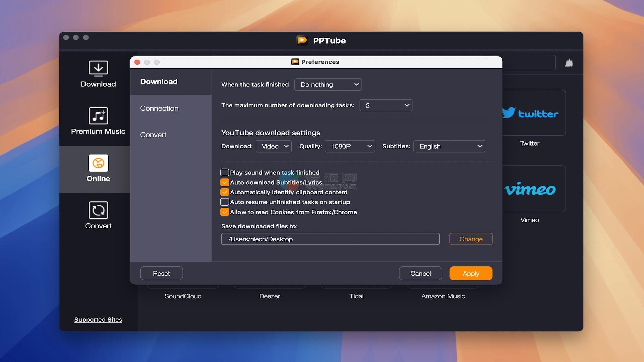The height and width of the screenshot is (362, 644).
Task: Click the broom clean-up icon in PPTube toolbar
Action: click(569, 63)
